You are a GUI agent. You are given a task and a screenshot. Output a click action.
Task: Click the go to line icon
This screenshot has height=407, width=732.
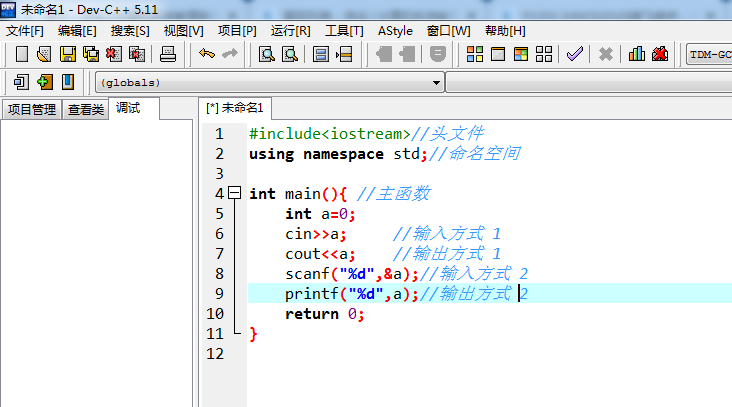[x=344, y=54]
